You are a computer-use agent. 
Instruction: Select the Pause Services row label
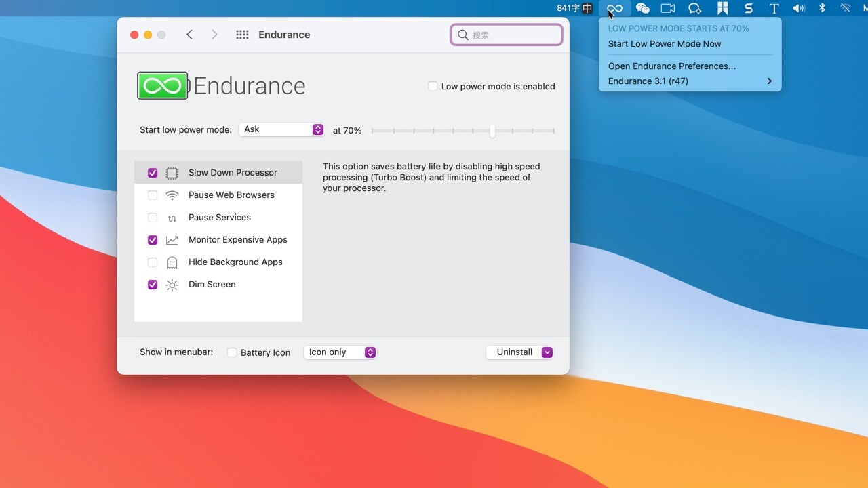(220, 218)
